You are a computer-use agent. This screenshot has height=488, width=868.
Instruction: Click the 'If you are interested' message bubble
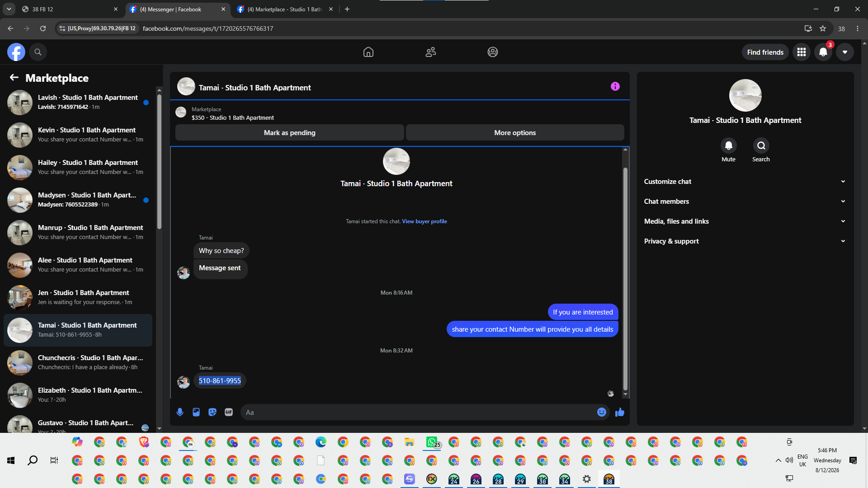(x=583, y=312)
